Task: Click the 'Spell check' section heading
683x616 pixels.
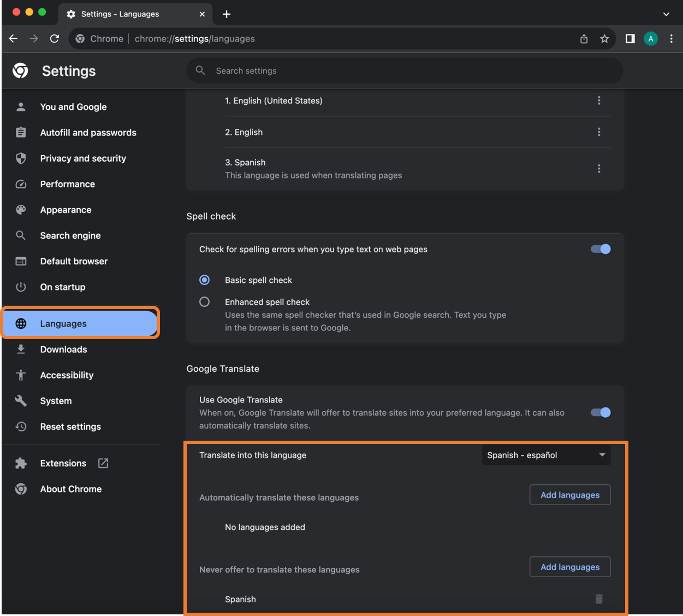Action: point(211,216)
